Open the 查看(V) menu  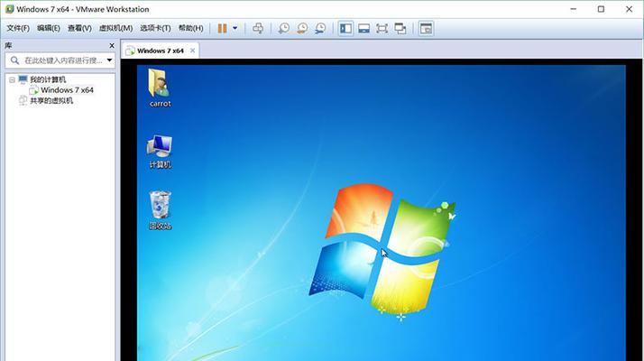coord(79,28)
